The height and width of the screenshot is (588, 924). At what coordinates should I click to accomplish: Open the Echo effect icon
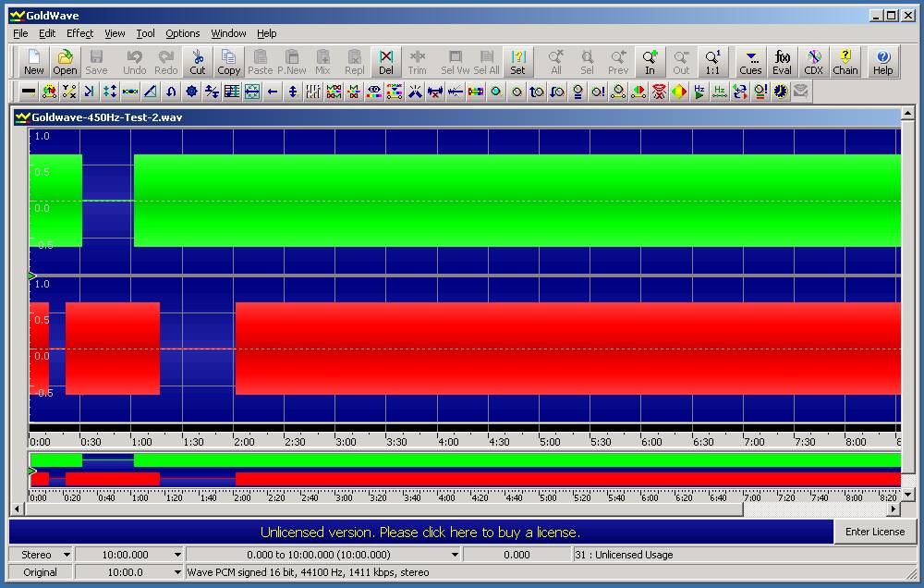[89, 92]
